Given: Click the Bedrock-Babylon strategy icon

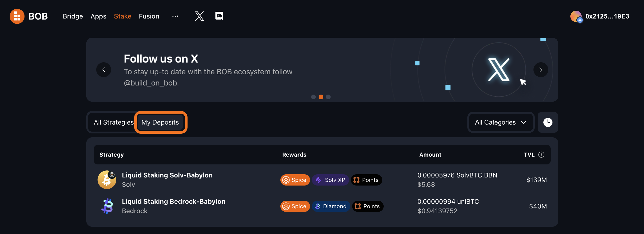Looking at the screenshot, I should 107,206.
